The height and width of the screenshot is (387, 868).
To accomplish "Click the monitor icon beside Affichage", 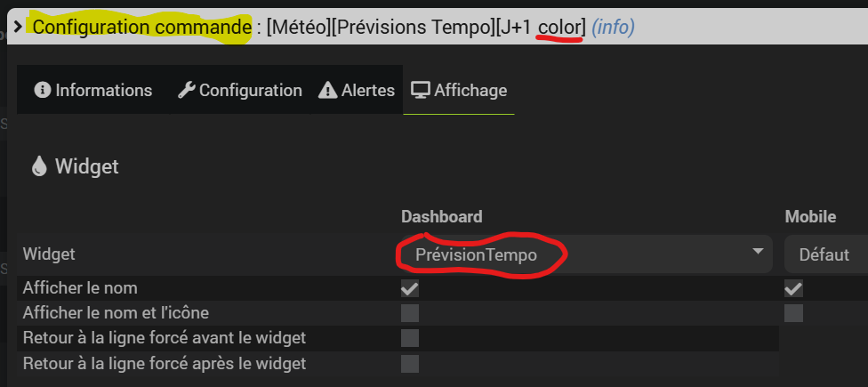I will 420,91.
